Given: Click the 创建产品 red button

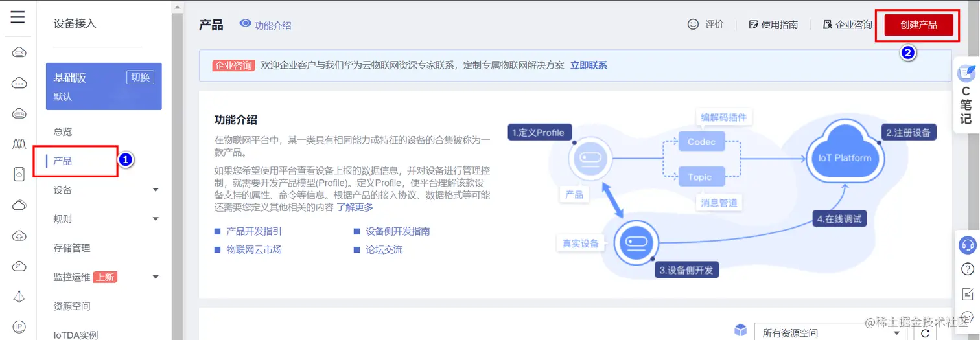Looking at the screenshot, I should [919, 25].
